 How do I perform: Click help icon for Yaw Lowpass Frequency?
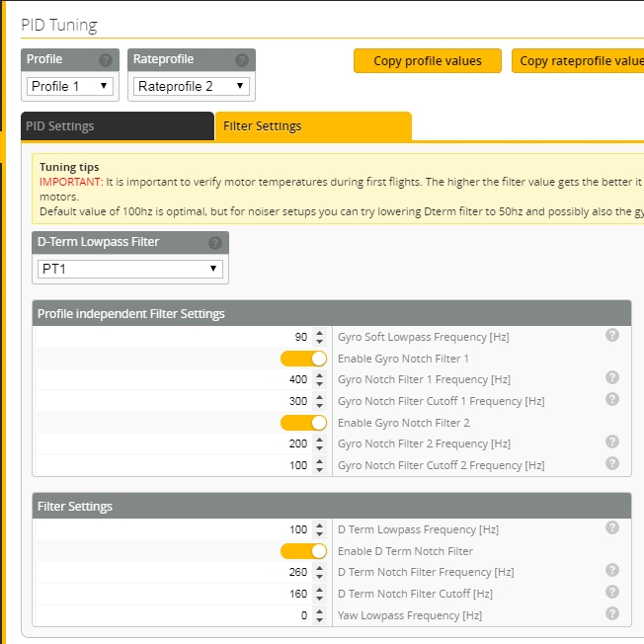612,613
